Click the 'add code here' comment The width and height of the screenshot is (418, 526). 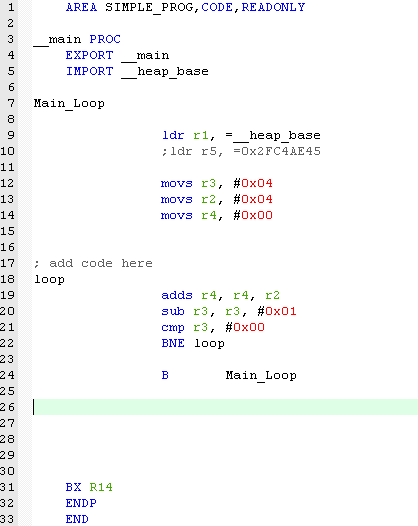point(93,263)
